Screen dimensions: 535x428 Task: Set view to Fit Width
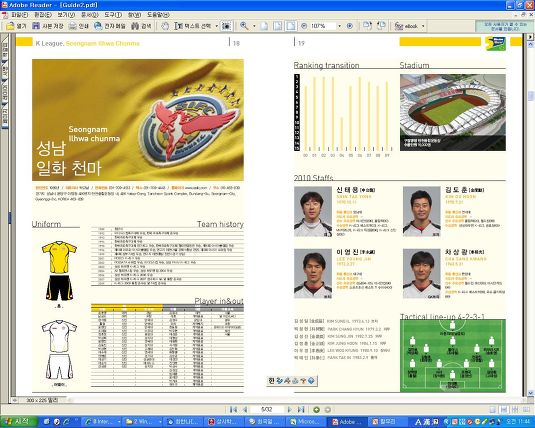tap(291, 26)
